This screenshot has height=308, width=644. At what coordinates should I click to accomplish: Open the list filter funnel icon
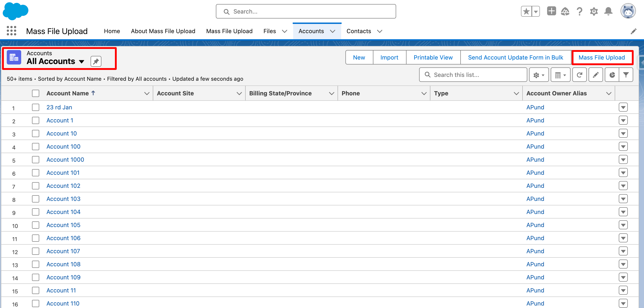626,75
